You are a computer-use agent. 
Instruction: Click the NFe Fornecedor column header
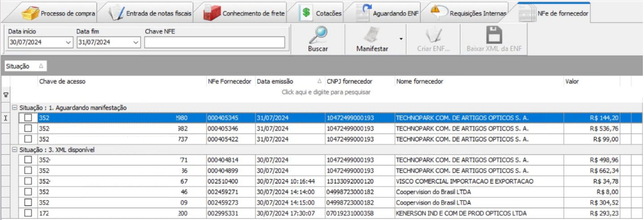click(x=231, y=82)
